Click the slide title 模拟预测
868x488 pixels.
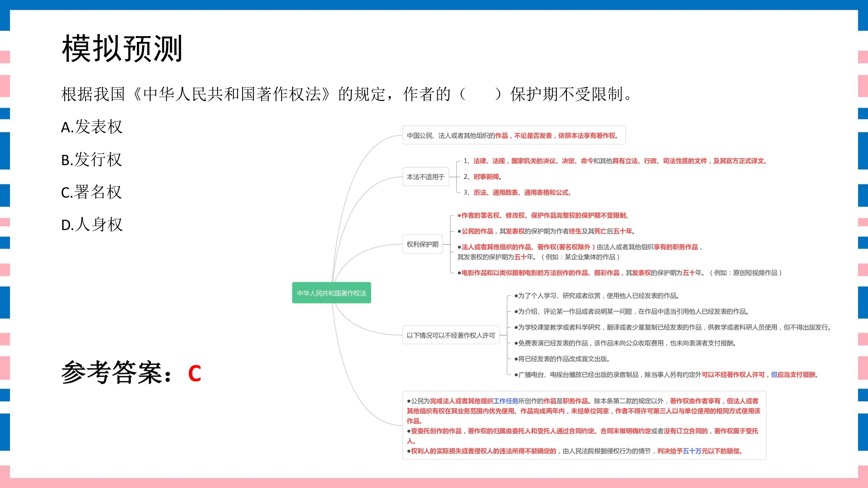(x=122, y=48)
